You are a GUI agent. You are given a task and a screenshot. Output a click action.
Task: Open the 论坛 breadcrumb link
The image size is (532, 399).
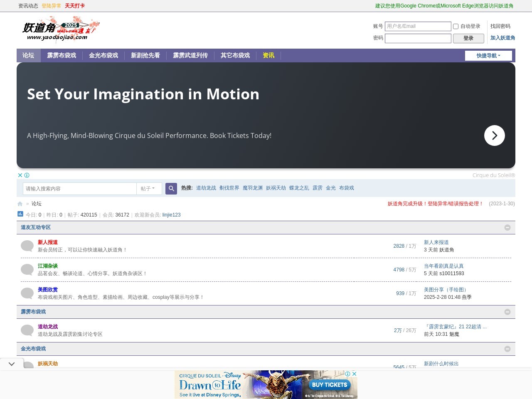click(x=37, y=204)
